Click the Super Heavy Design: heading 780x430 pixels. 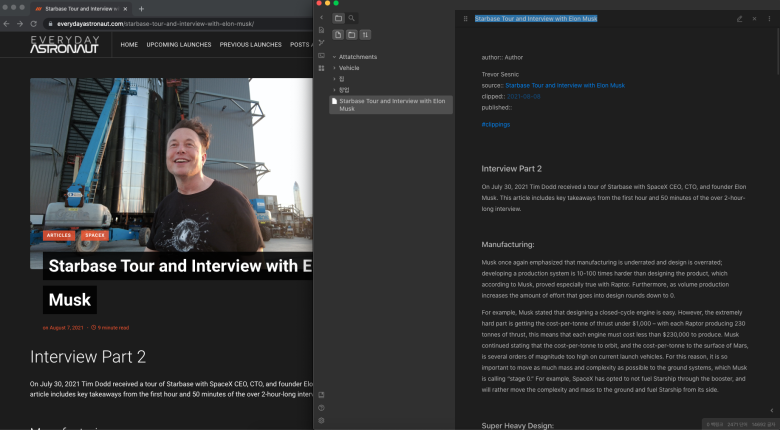click(x=517, y=426)
